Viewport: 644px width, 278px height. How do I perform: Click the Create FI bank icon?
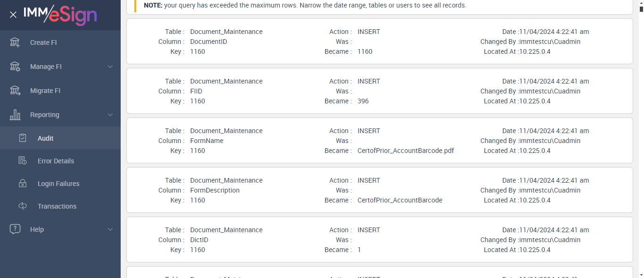pos(15,42)
